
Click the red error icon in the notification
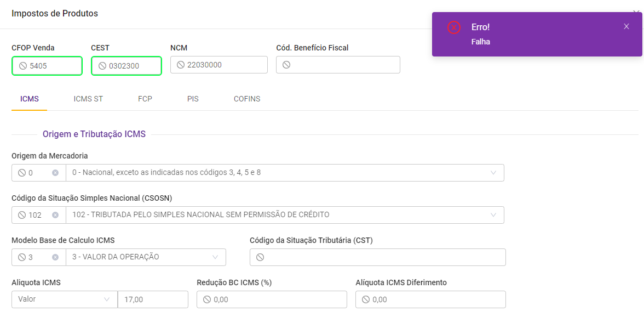click(x=454, y=27)
